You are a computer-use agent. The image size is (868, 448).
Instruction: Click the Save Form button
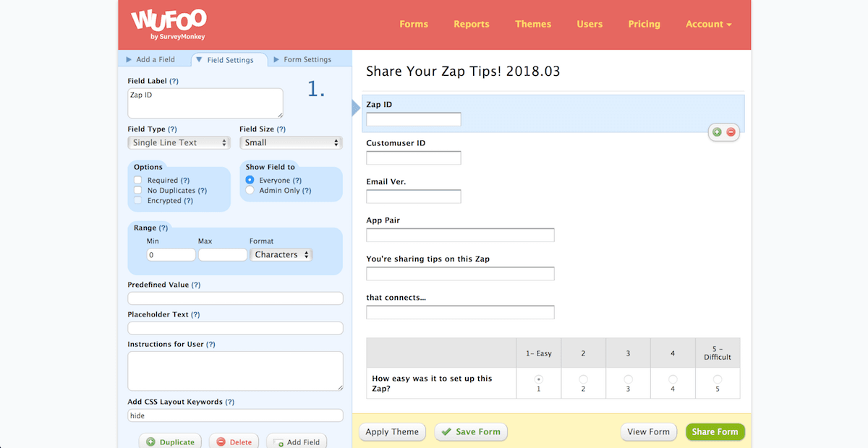click(471, 432)
